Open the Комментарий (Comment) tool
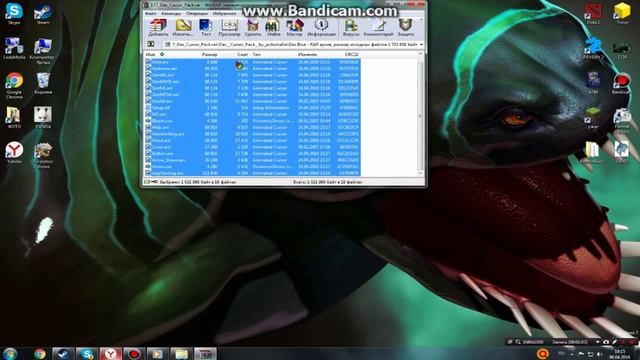The height and width of the screenshot is (360, 640). click(x=378, y=28)
